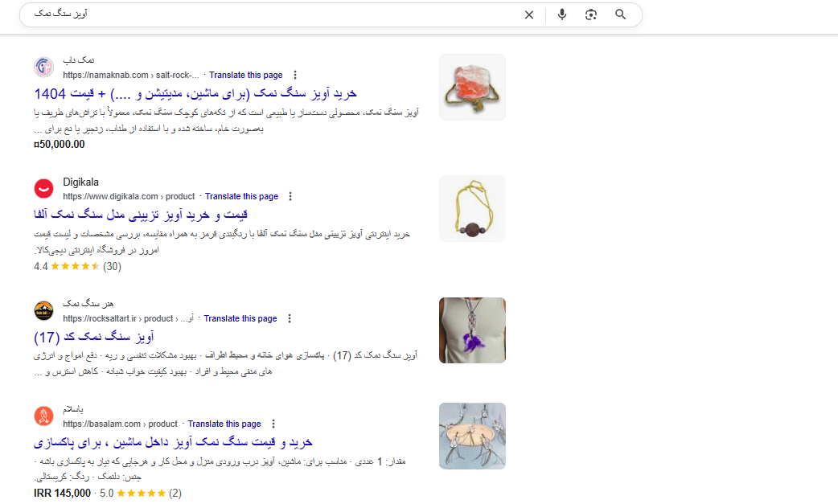Translate the basalam.com result page
This screenshot has width=838, height=504.
tap(224, 424)
